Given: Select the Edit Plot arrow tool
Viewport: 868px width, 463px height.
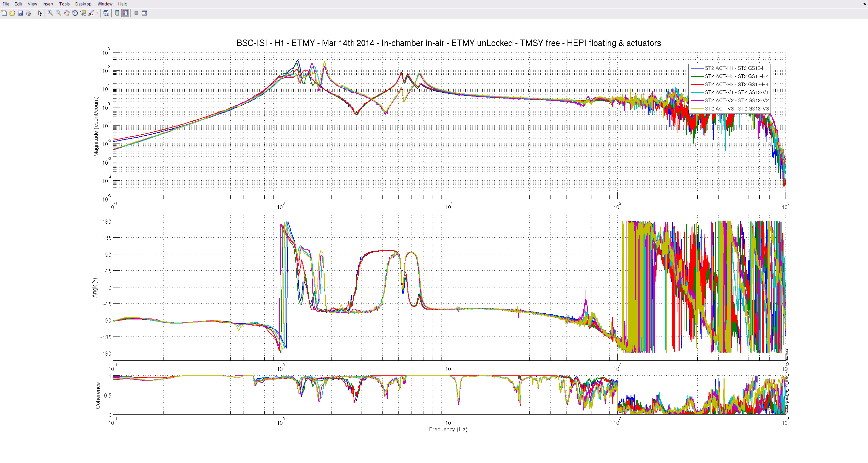Looking at the screenshot, I should (x=40, y=13).
